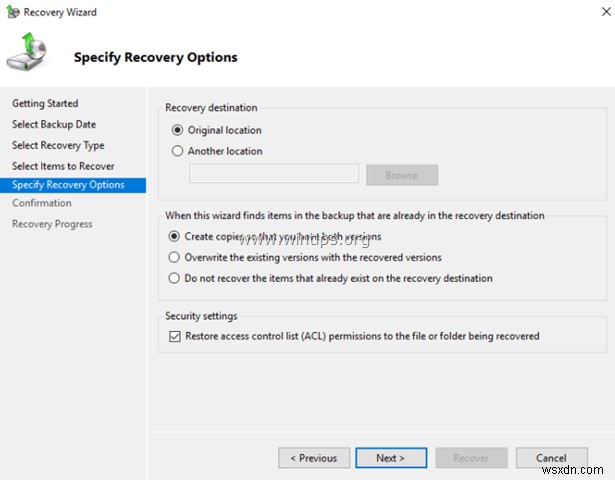This screenshot has width=615, height=480.
Task: Click the Security settings group label
Action: (201, 316)
